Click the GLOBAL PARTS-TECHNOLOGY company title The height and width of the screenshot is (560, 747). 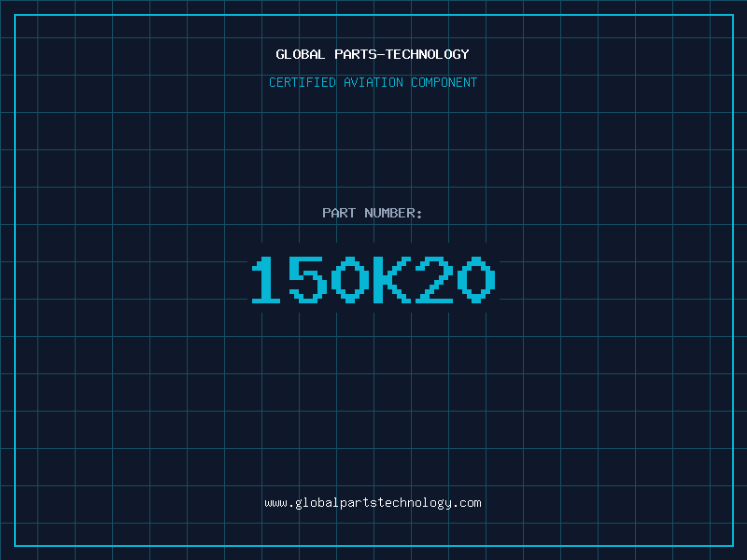point(373,54)
